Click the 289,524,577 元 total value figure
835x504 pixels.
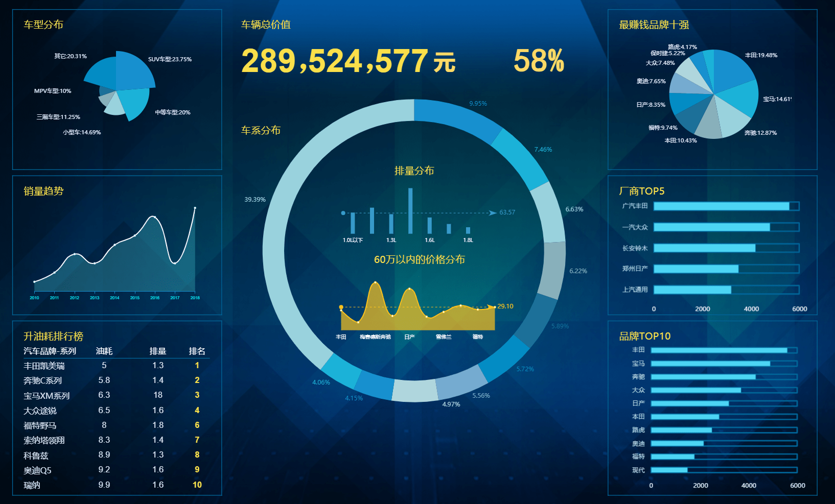pyautogui.click(x=349, y=61)
